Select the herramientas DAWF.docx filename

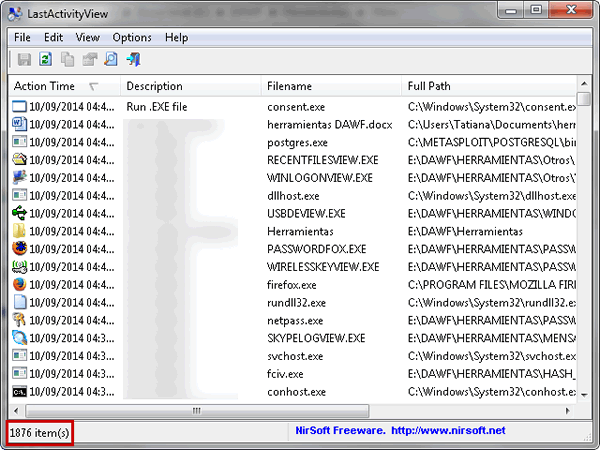click(x=329, y=125)
